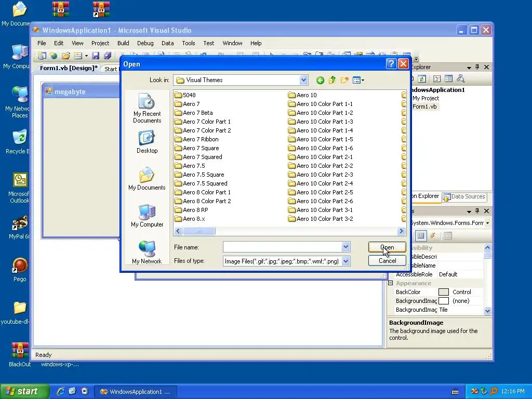Open the Build menu
This screenshot has width=532, height=399.
123,43
